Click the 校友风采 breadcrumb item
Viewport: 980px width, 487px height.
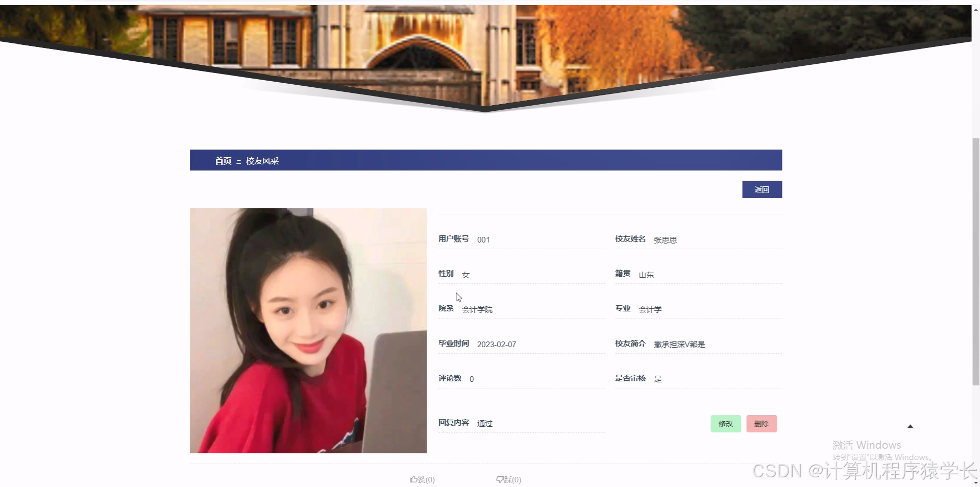pyautogui.click(x=262, y=161)
